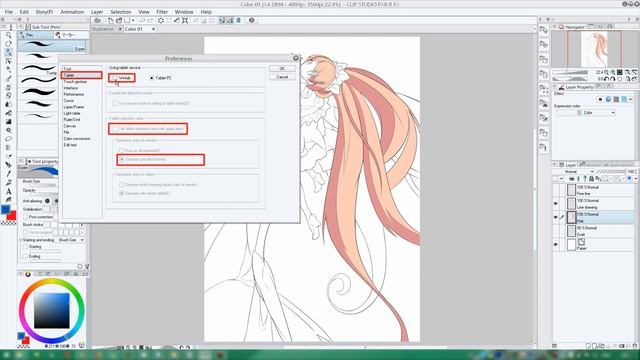This screenshot has height=360, width=640.
Task: Open the Animation menu
Action: 72,12
